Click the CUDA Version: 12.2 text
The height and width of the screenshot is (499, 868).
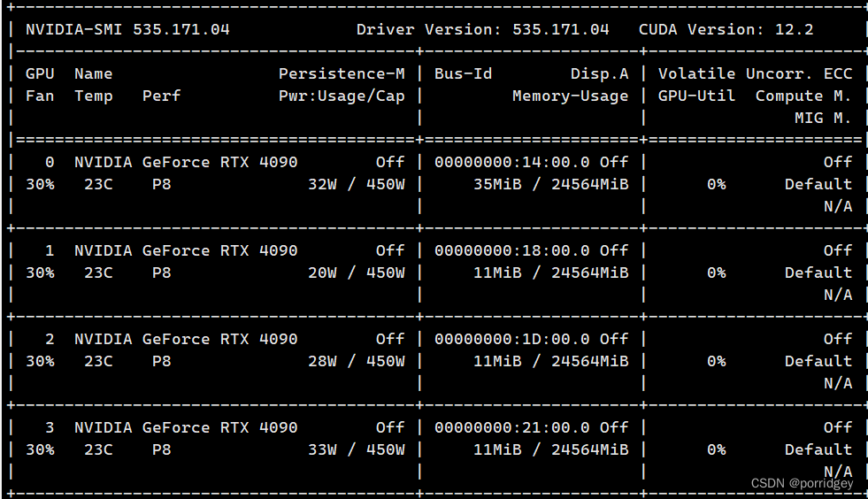coord(726,29)
